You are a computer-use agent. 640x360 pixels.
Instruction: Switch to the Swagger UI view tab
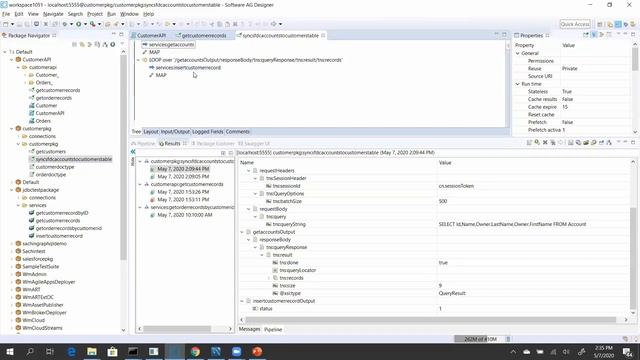254,144
